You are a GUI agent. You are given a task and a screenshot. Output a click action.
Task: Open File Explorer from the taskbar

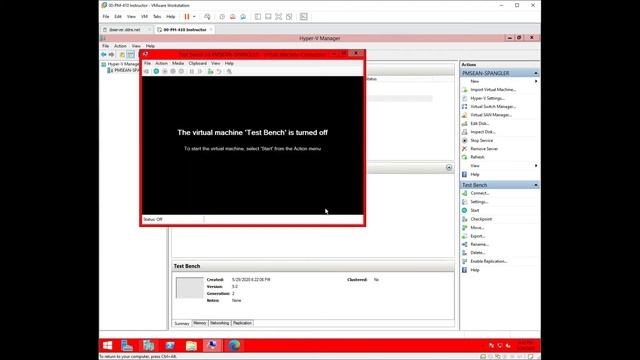[x=191, y=345]
